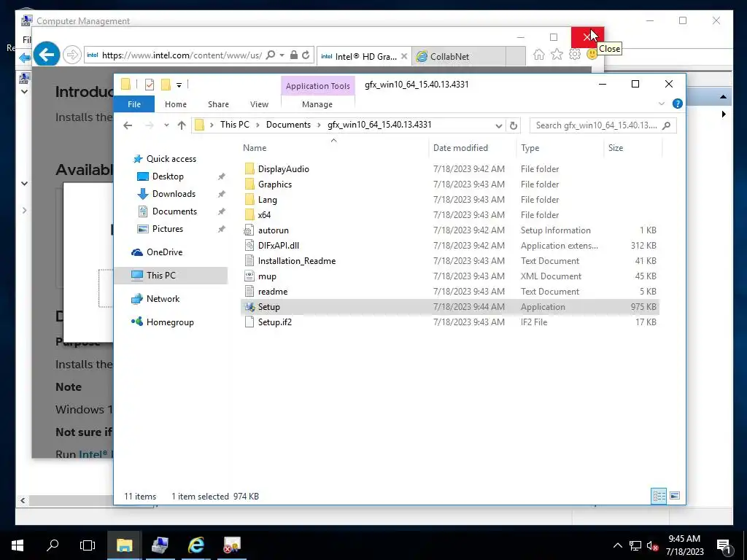Click the Refresh icon in Internet Explorer address bar
The image size is (747, 560).
tap(306, 55)
